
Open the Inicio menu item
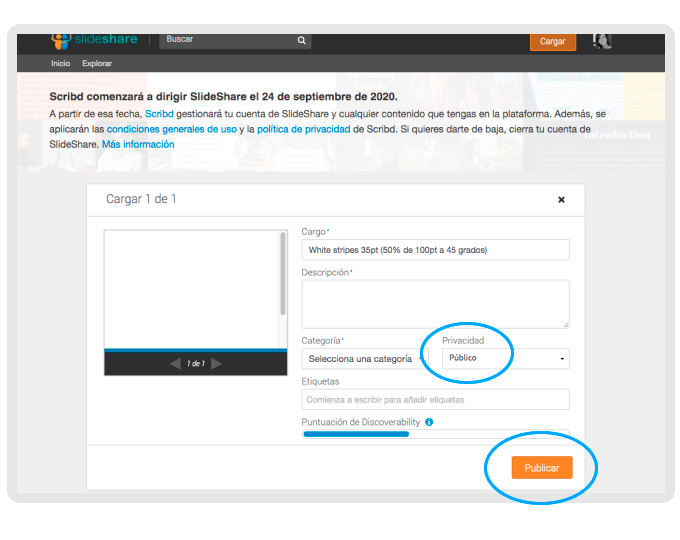(60, 63)
